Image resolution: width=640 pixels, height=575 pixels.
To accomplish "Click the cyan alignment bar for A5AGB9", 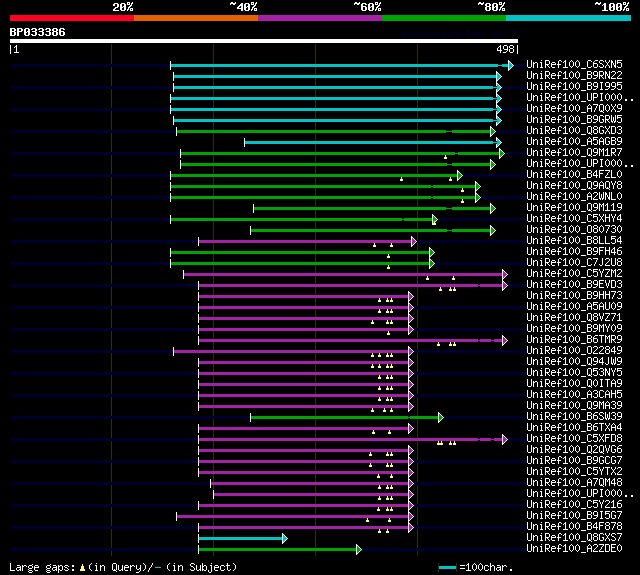I will pos(373,142).
